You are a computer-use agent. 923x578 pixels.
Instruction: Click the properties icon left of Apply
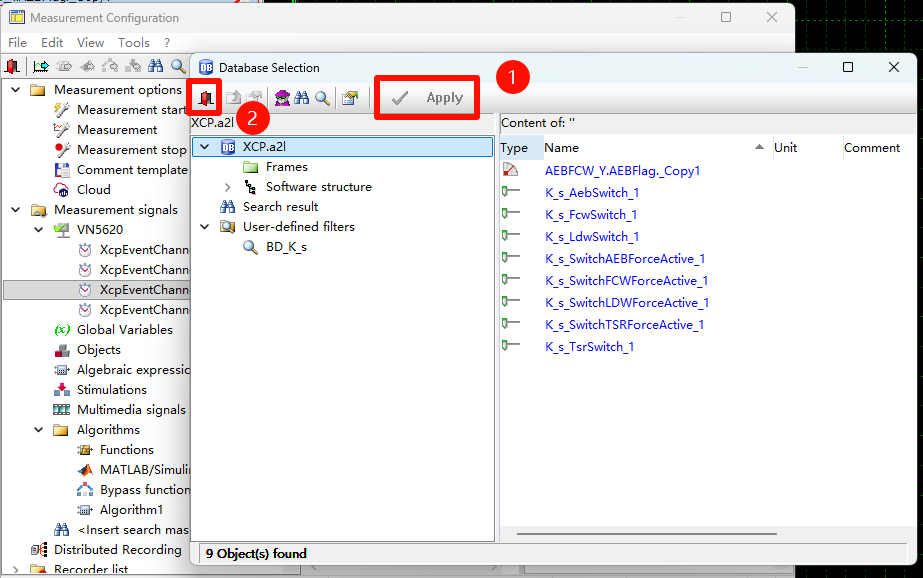point(349,98)
